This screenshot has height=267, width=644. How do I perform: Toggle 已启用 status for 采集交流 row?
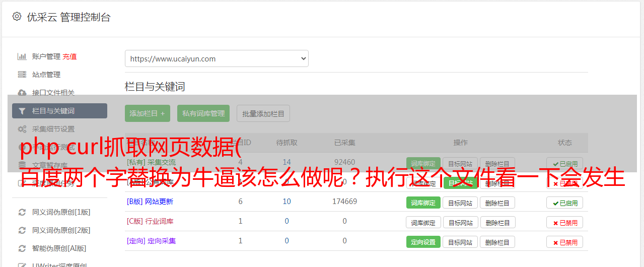point(565,163)
